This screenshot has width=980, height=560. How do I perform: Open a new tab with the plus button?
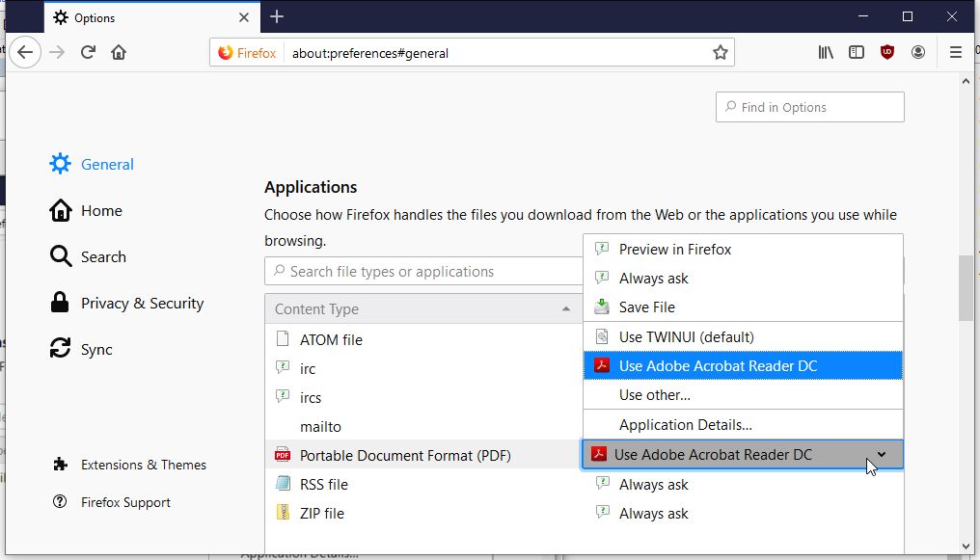point(277,16)
